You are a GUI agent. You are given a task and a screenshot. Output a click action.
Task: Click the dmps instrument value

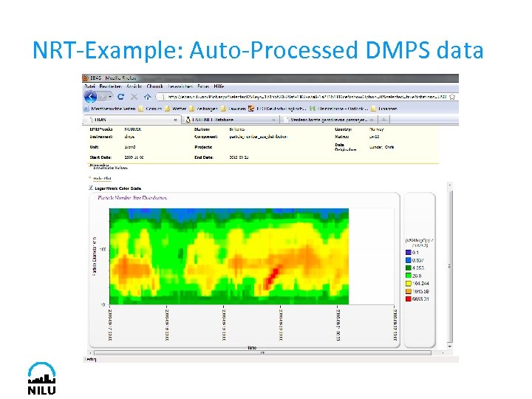(129, 137)
